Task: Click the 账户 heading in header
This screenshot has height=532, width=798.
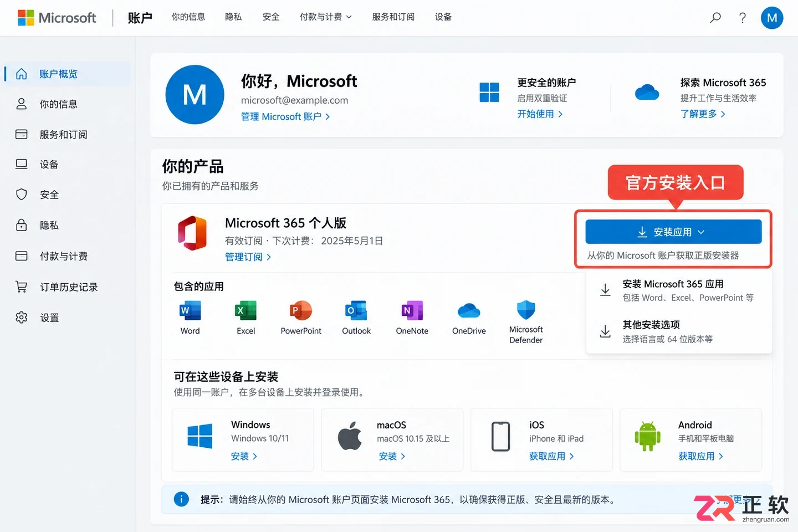Action: 140,18
